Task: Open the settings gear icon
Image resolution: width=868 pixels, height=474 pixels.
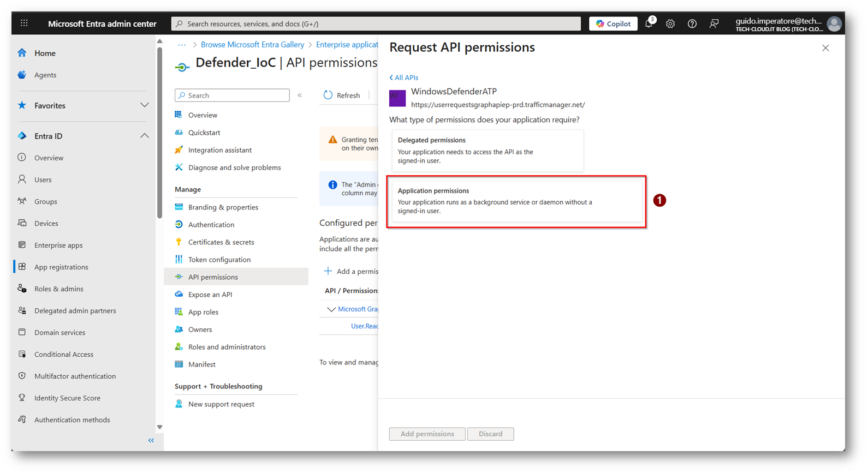Action: pos(670,24)
